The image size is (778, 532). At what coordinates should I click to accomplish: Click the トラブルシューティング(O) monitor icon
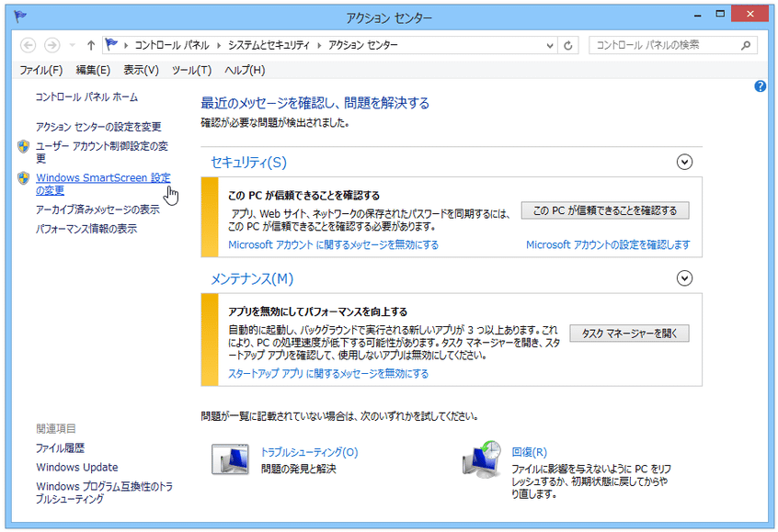point(230,459)
